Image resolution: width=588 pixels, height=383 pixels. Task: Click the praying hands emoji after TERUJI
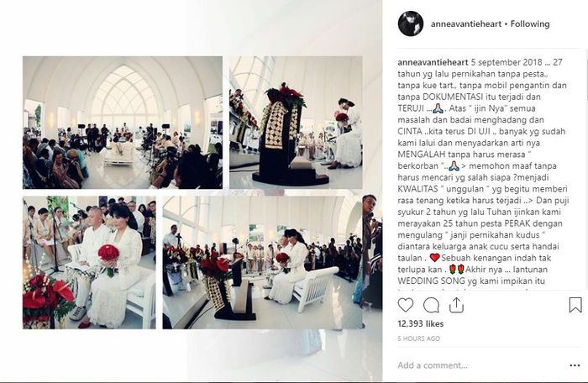tap(438, 109)
